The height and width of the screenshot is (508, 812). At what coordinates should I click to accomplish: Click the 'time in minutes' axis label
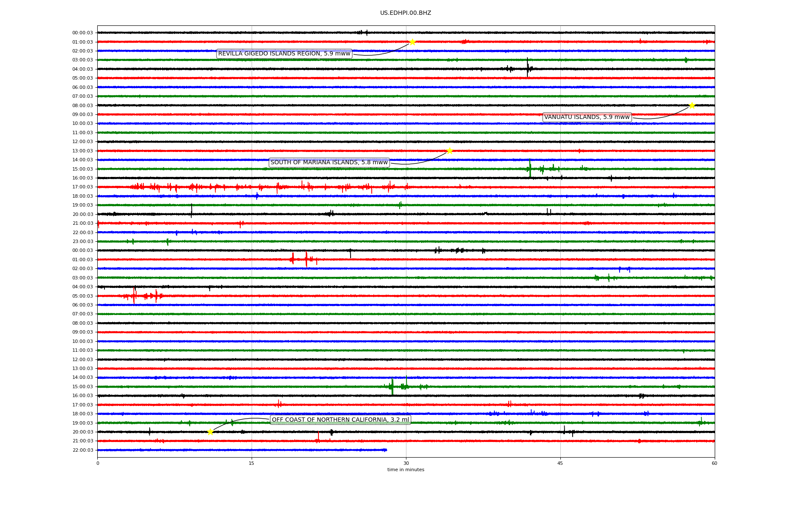(406, 470)
